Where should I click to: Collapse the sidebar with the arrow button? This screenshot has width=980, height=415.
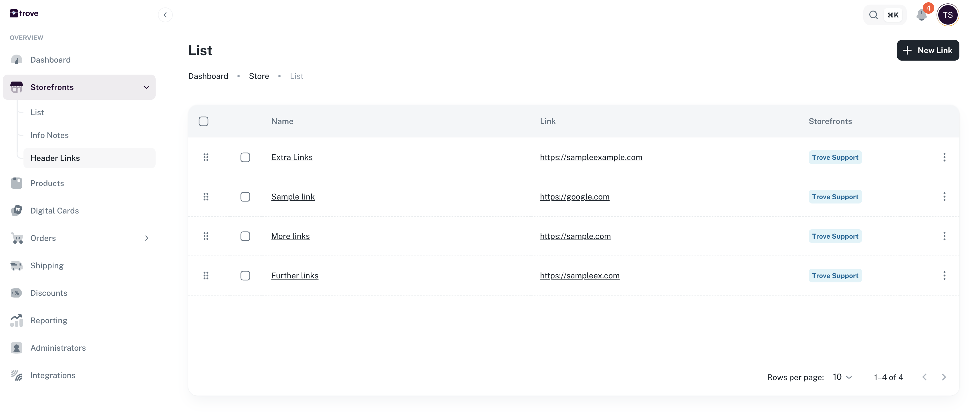(x=165, y=15)
